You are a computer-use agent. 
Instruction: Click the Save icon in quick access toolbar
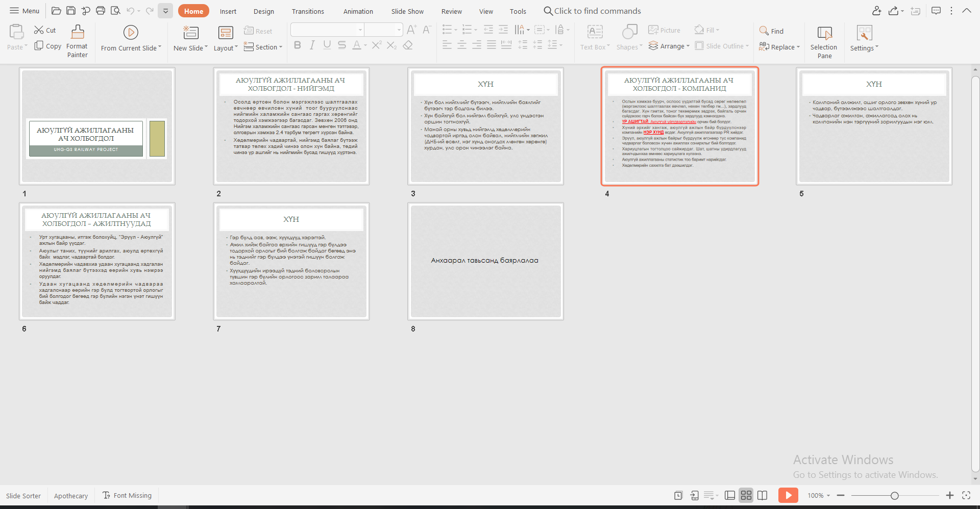pos(71,11)
